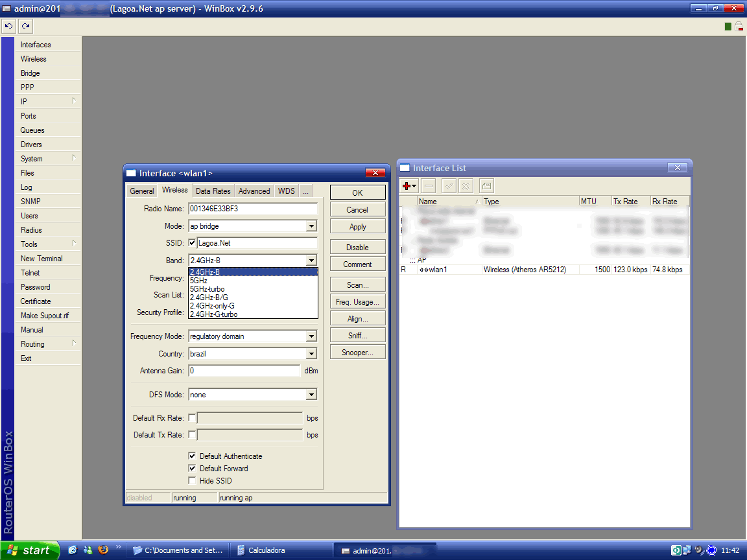The width and height of the screenshot is (747, 560).
Task: Click the Band dropdown arrow
Action: pos(311,261)
